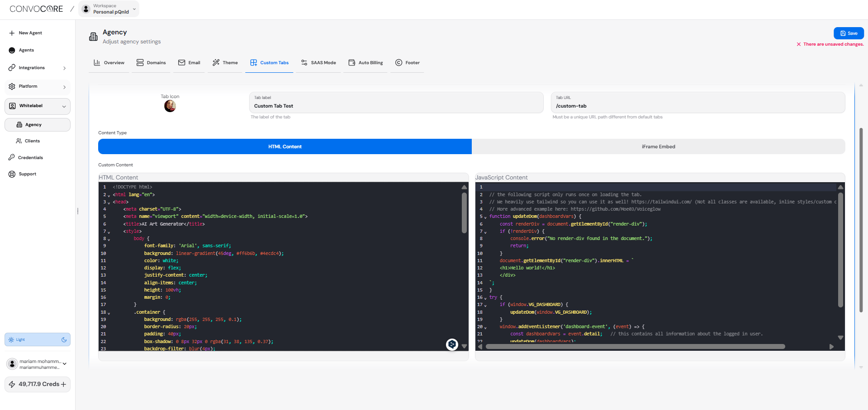Click the SAAS Mode toggle icon
This screenshot has width=868, height=410.
coord(304,62)
